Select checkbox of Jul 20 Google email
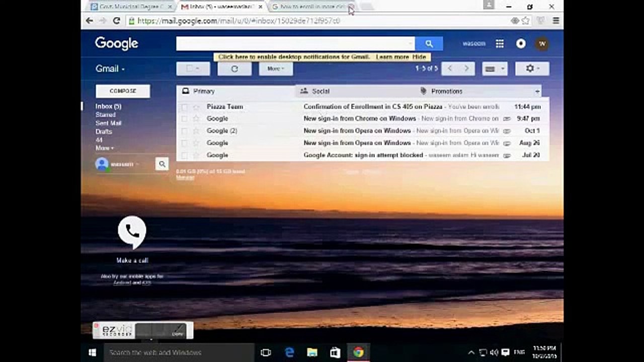644x362 pixels. [184, 155]
